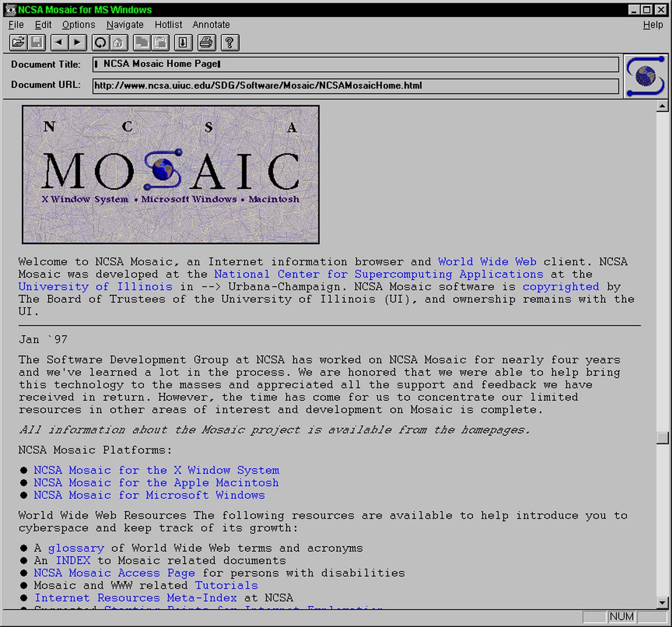Print the current document

tap(206, 42)
